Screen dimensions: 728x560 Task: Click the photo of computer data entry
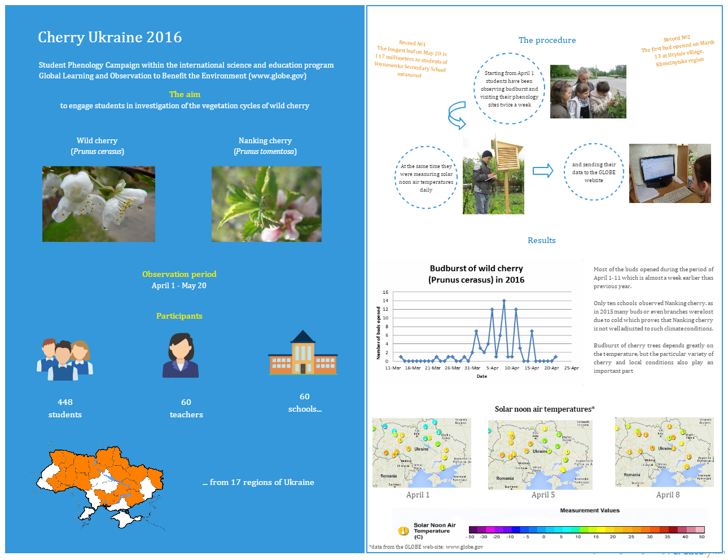tap(670, 173)
